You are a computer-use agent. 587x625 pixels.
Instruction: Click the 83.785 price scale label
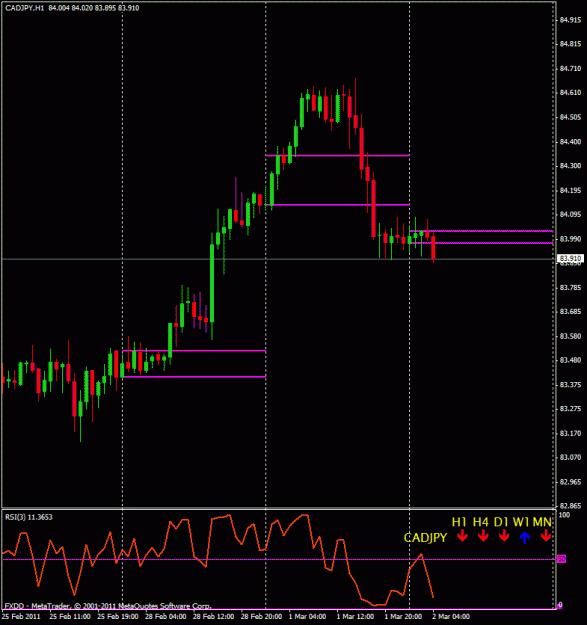[570, 287]
